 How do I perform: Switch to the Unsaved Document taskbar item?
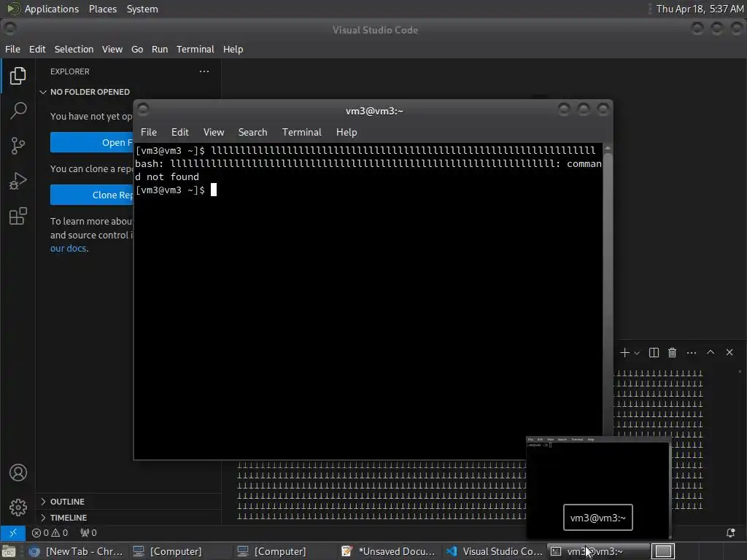[388, 551]
